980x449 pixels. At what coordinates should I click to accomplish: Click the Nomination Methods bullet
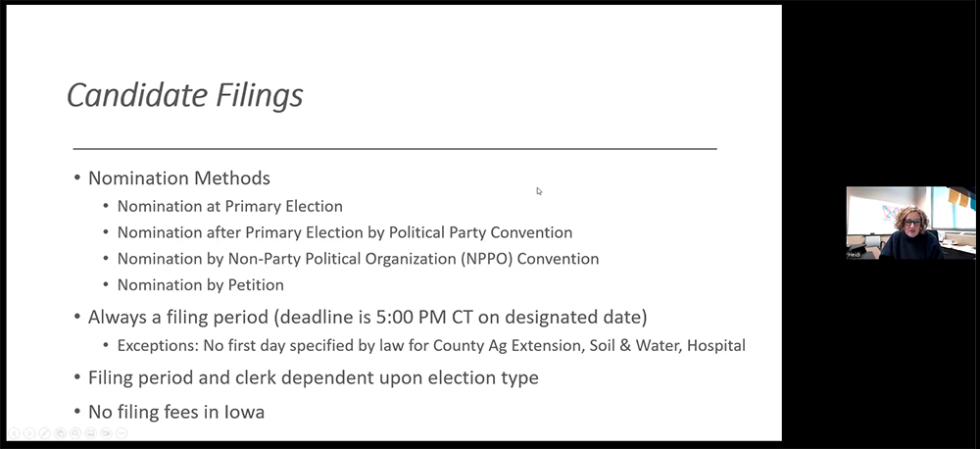point(179,178)
